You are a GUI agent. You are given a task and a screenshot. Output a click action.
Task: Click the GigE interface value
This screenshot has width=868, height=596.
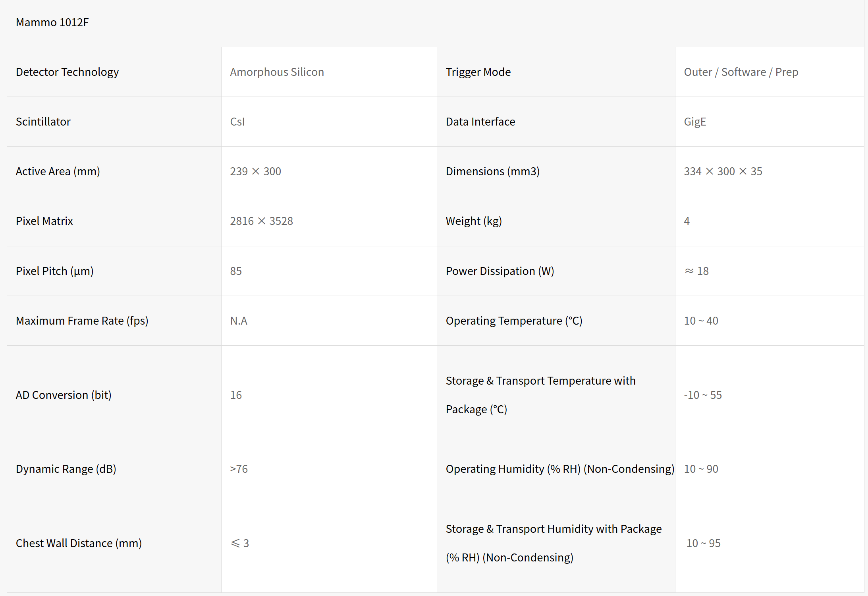click(x=694, y=122)
